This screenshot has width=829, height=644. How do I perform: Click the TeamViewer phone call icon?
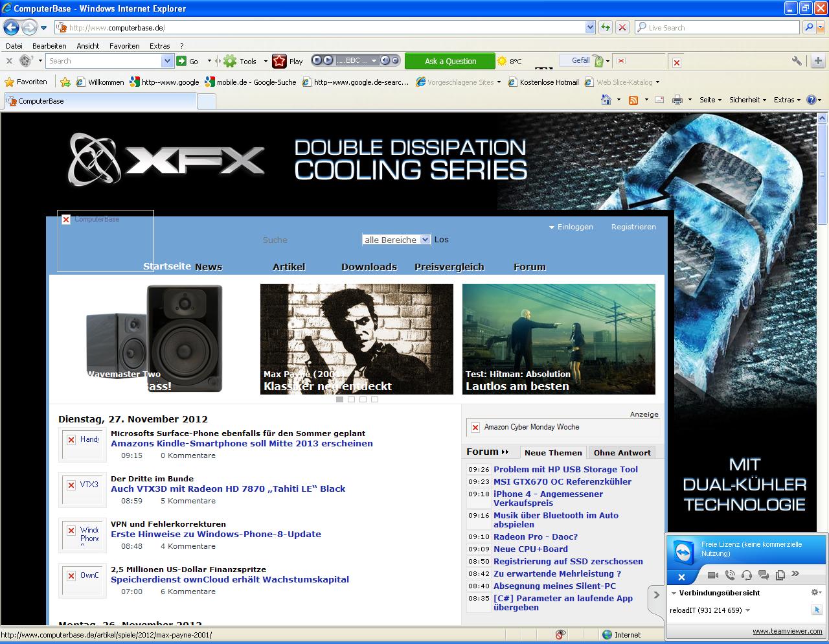click(x=730, y=575)
